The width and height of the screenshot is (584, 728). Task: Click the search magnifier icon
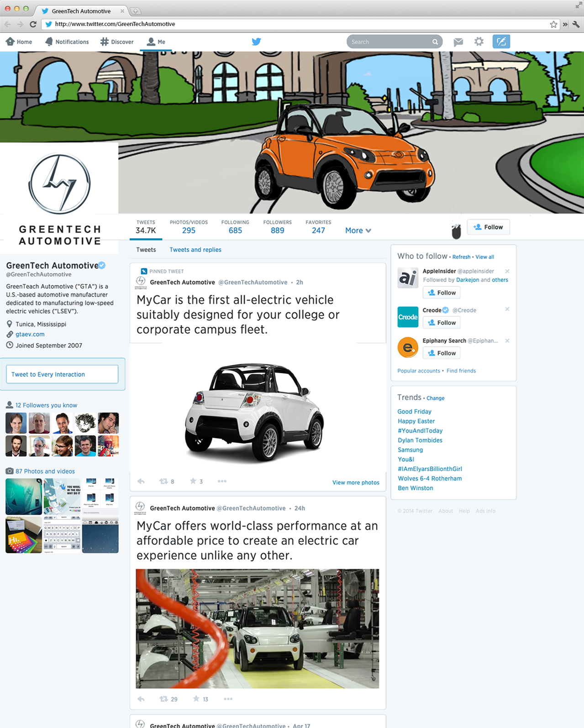click(x=435, y=42)
